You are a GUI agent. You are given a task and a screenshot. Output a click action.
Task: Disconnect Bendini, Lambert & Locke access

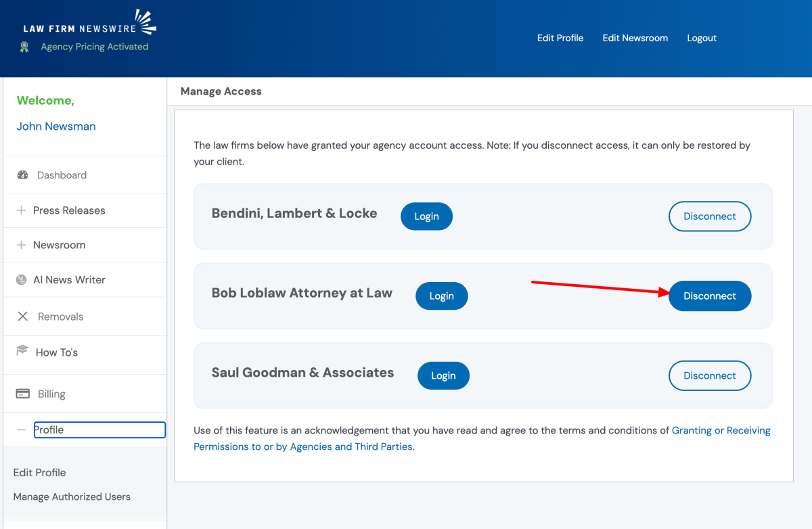(709, 216)
